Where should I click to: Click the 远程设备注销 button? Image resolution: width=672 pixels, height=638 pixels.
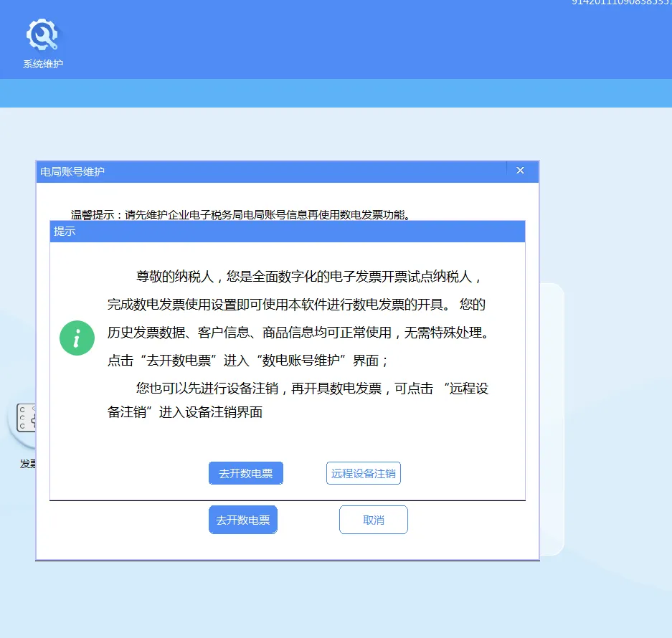[363, 473]
